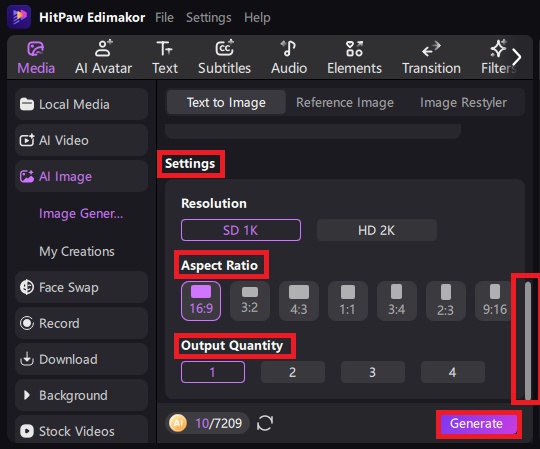
Task: Click the prompt text input box
Action: [x=313, y=131]
